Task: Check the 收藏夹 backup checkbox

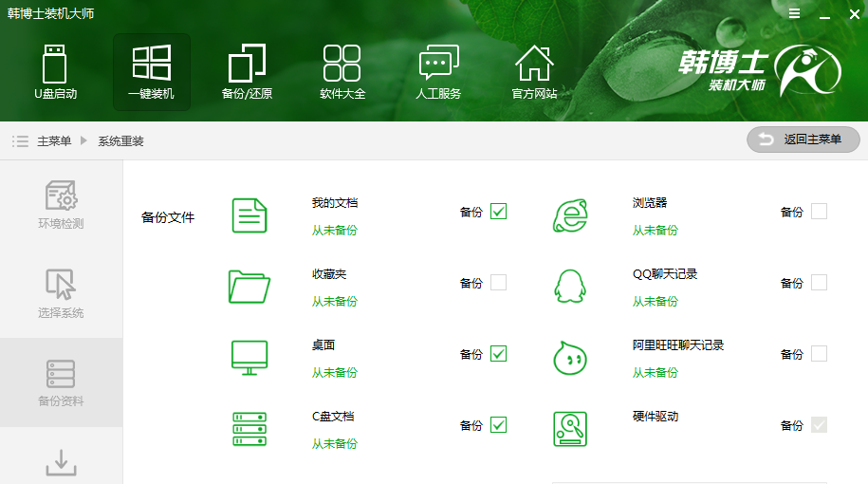Action: click(498, 283)
